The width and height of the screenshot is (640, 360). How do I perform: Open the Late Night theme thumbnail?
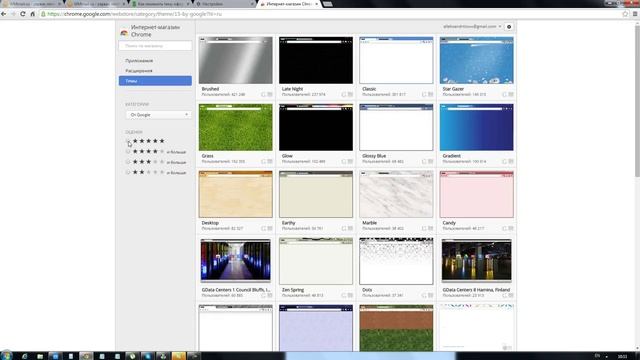(316, 60)
